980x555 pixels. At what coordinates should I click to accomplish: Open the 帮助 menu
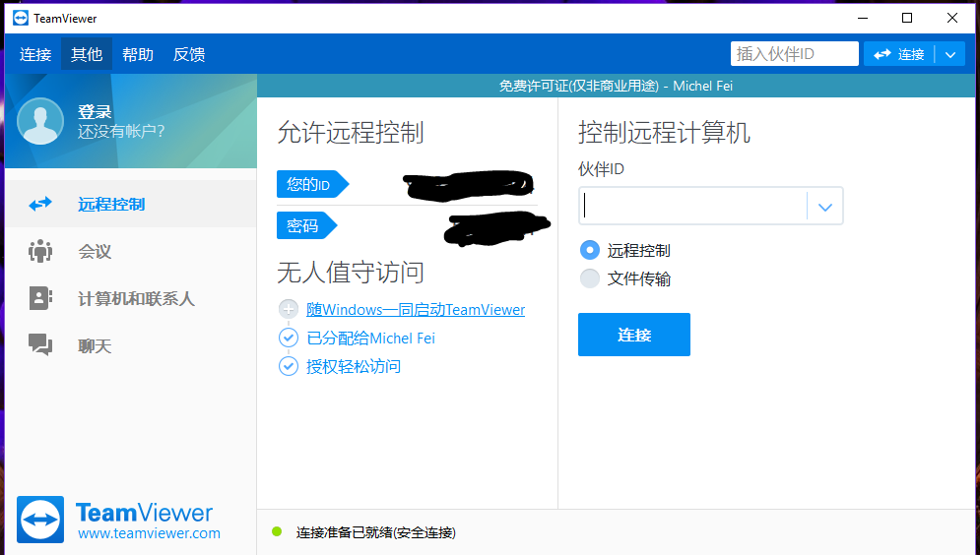point(138,54)
